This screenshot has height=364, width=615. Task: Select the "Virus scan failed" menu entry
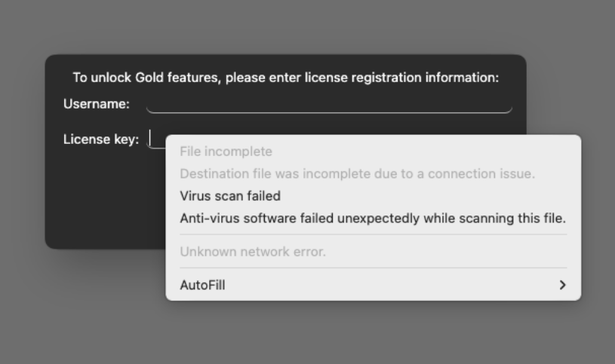(x=230, y=196)
